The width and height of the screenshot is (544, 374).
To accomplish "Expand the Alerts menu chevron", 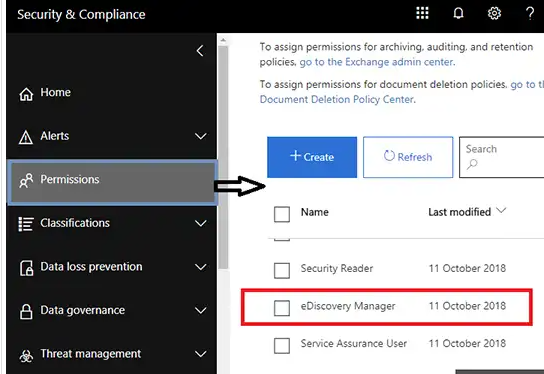I will click(201, 136).
